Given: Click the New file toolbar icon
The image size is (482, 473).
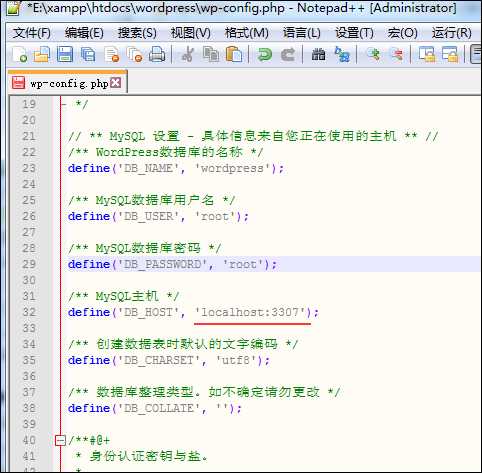Looking at the screenshot, I should coord(19,54).
